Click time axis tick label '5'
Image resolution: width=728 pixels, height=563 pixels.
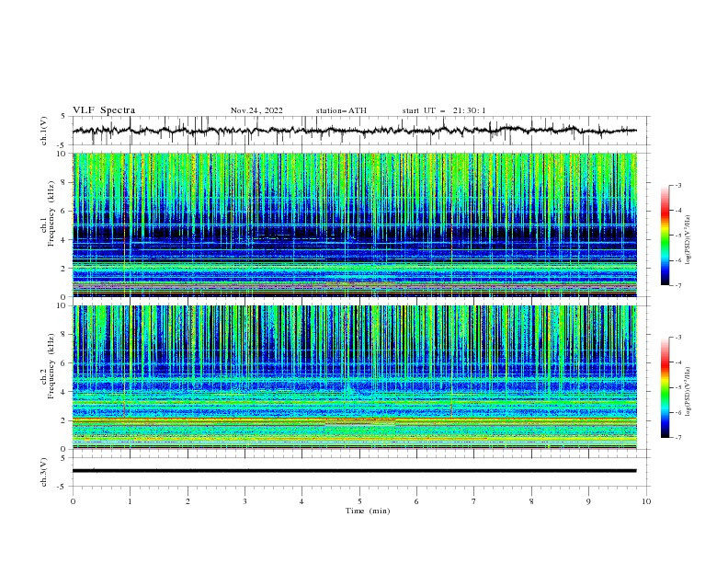tap(359, 501)
